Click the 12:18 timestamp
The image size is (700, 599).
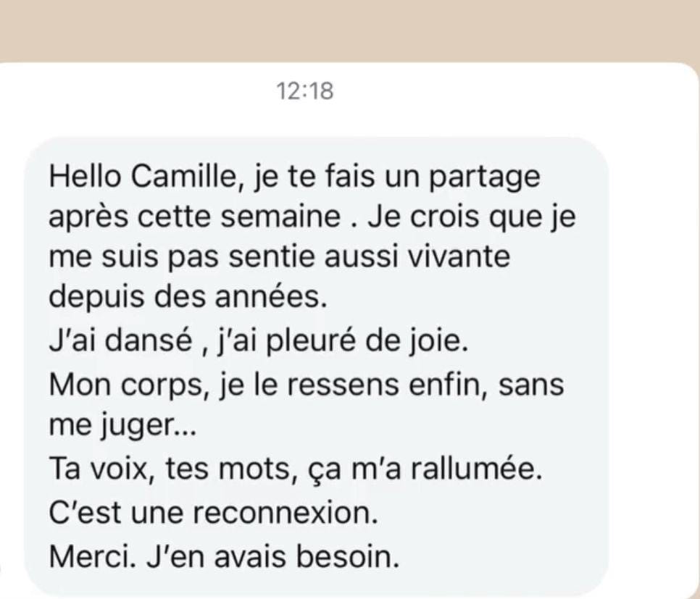click(x=305, y=91)
